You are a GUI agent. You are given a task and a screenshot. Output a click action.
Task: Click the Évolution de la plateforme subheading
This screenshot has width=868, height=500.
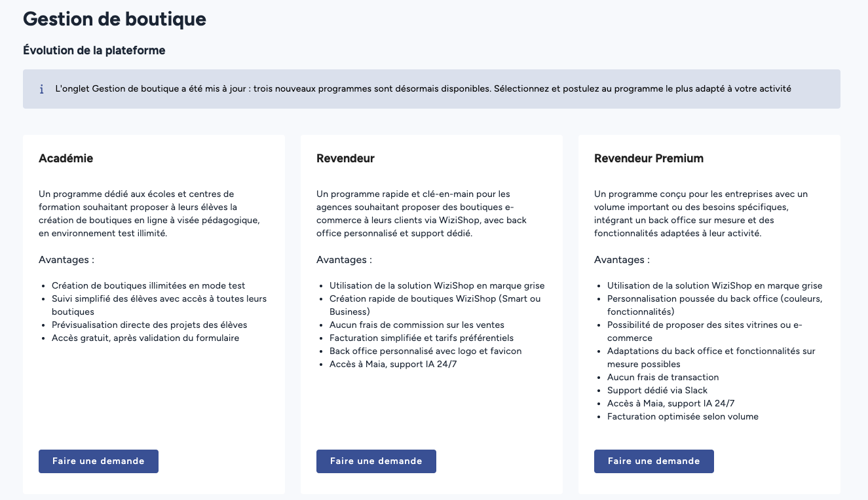[x=94, y=50]
